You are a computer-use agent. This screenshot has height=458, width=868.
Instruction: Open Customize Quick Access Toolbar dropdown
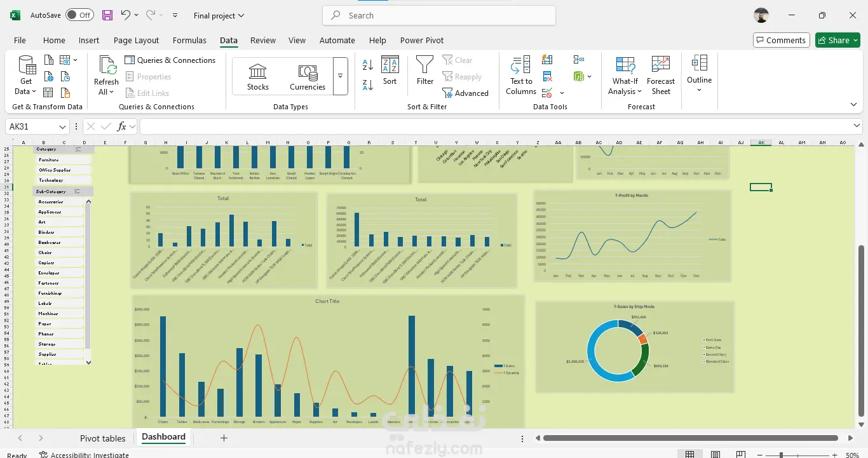coord(175,15)
